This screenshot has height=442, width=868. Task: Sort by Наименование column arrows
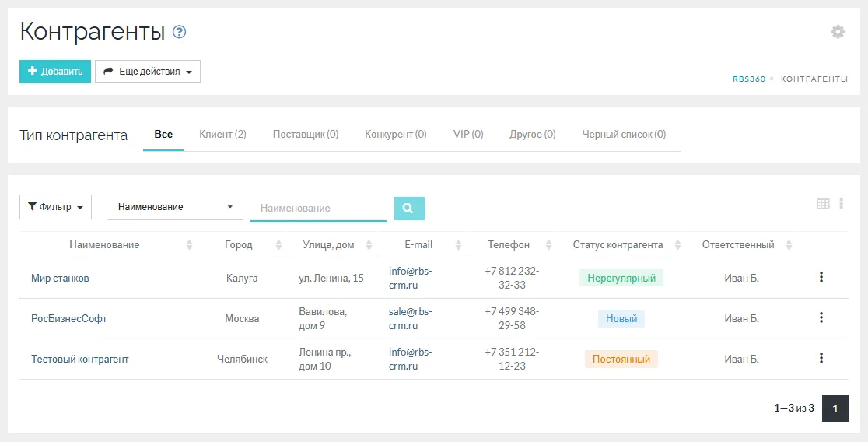click(190, 245)
